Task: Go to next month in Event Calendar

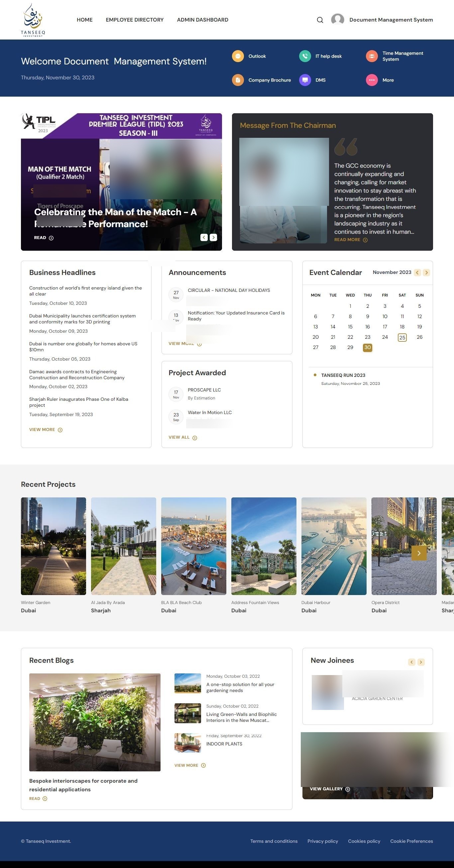Action: (426, 273)
